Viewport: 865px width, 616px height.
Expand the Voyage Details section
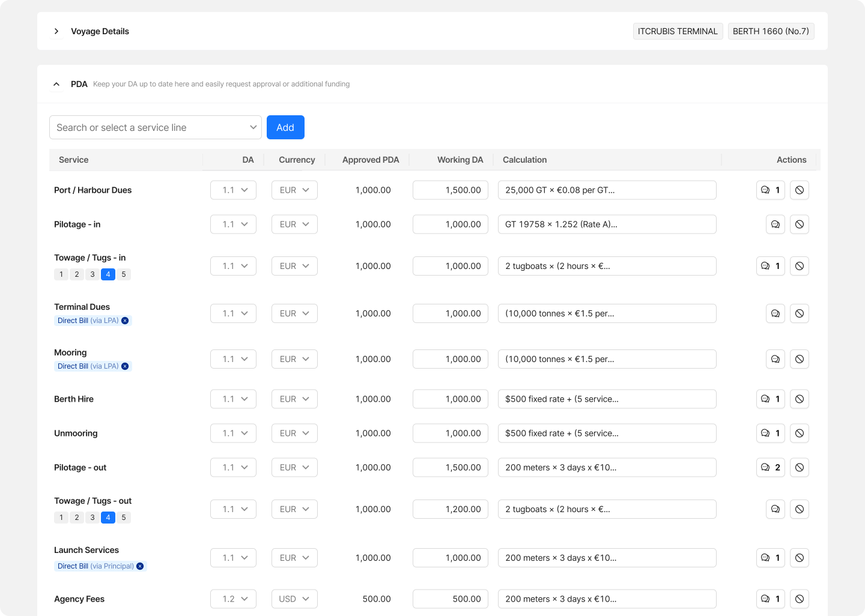coord(56,31)
